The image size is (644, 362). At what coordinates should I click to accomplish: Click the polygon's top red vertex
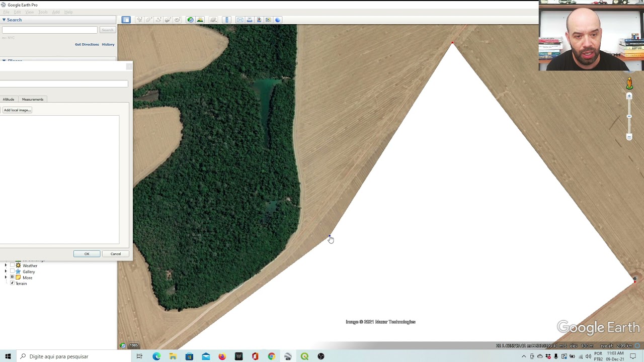click(452, 43)
